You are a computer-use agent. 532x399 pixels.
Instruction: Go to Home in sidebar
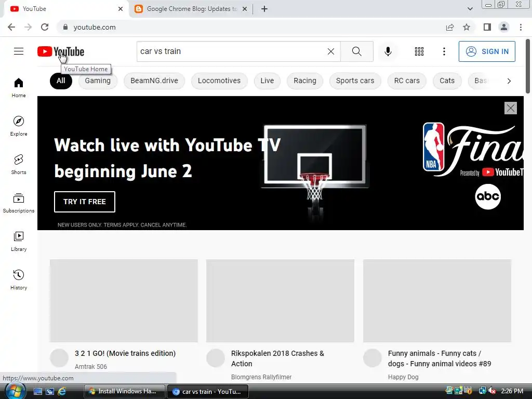19,88
